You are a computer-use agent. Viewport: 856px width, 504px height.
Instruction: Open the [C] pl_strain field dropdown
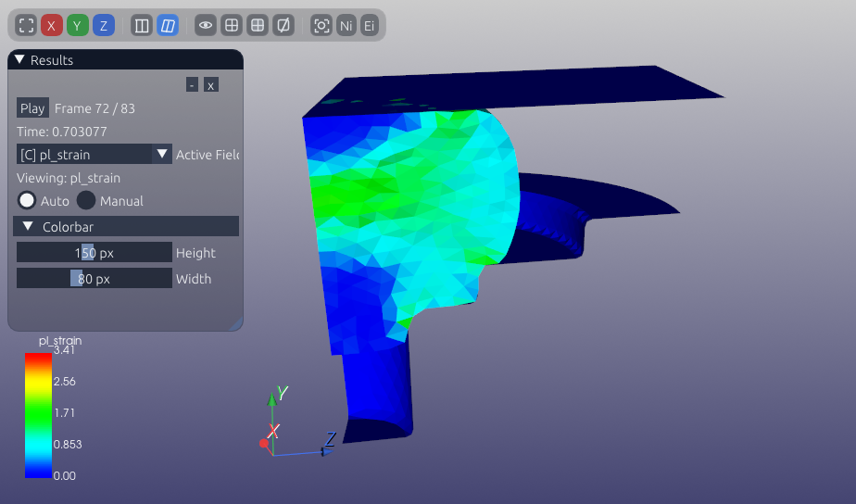point(94,155)
